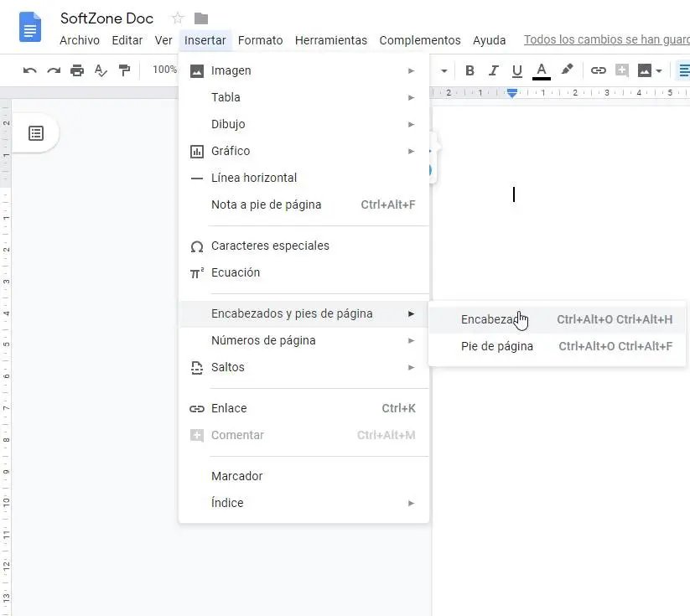Click the SoftZone Doc title field

(106, 18)
